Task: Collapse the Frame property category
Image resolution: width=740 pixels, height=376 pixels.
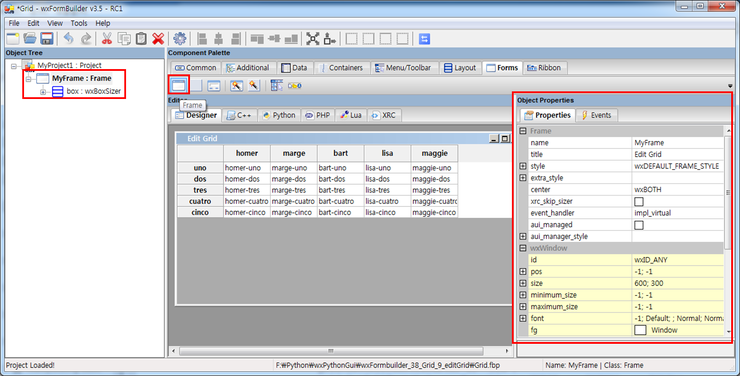Action: (523, 131)
